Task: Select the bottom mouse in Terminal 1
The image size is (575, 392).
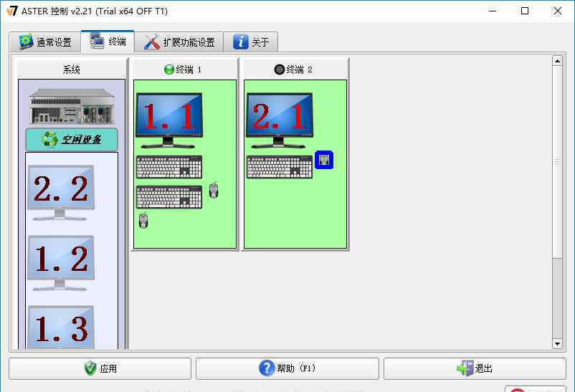Action: (x=143, y=221)
